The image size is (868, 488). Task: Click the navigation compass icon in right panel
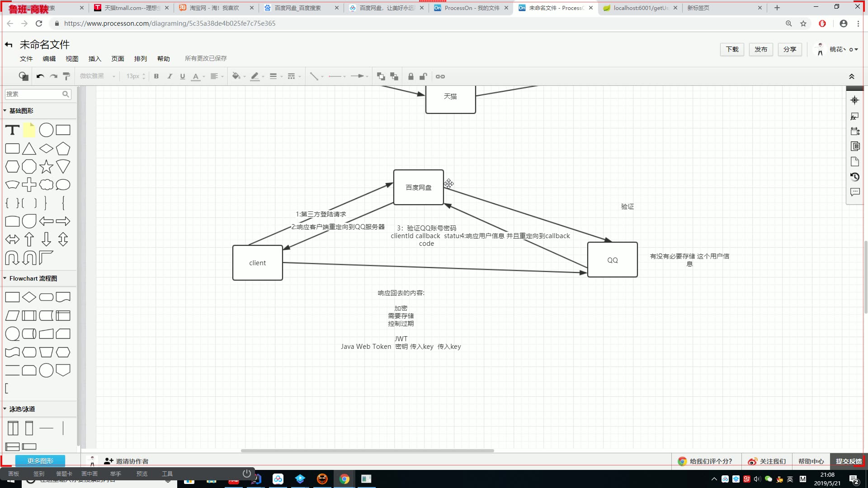pyautogui.click(x=854, y=100)
